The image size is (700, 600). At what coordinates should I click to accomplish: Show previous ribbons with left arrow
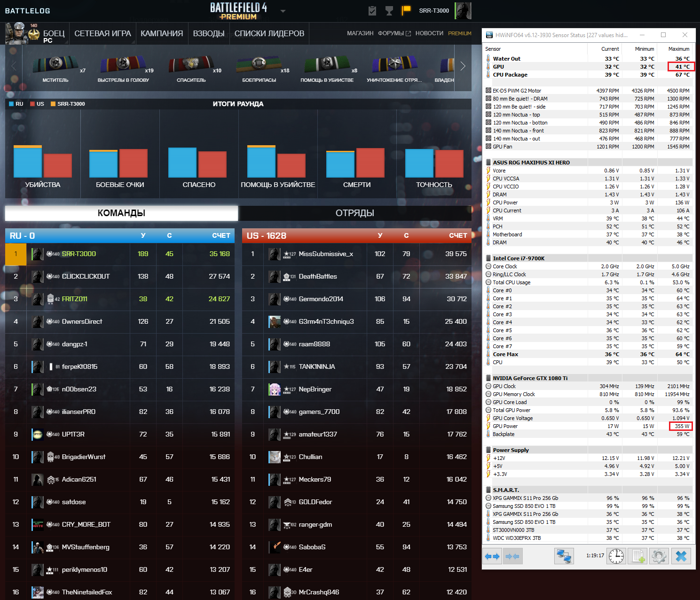(x=14, y=66)
